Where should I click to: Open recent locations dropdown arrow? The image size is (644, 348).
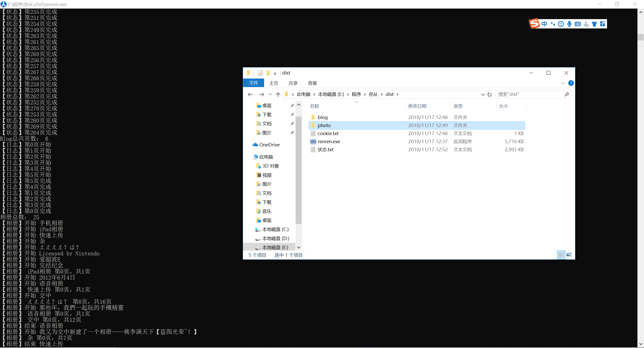[270, 94]
